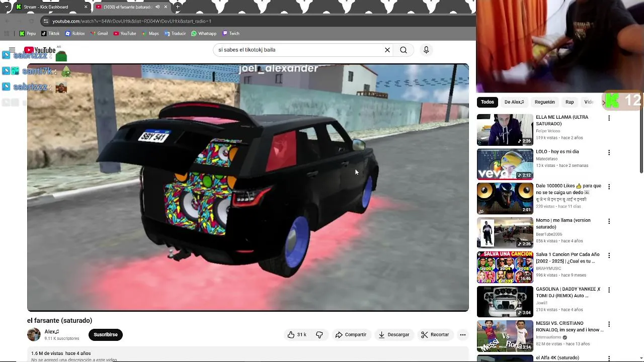This screenshot has width=644, height=362.
Task: Open GASOLINA Daddy Yankee remix thumbnail
Action: pyautogui.click(x=505, y=302)
